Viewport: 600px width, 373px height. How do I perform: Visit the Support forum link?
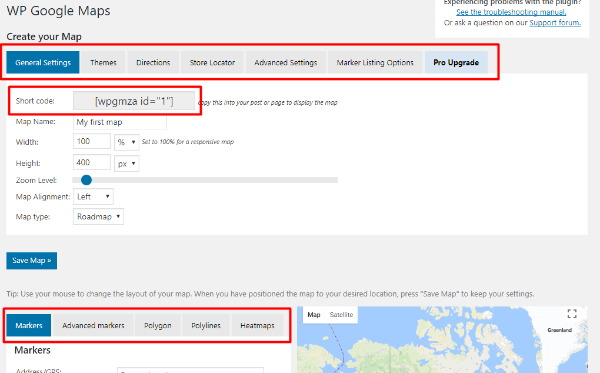tap(555, 23)
